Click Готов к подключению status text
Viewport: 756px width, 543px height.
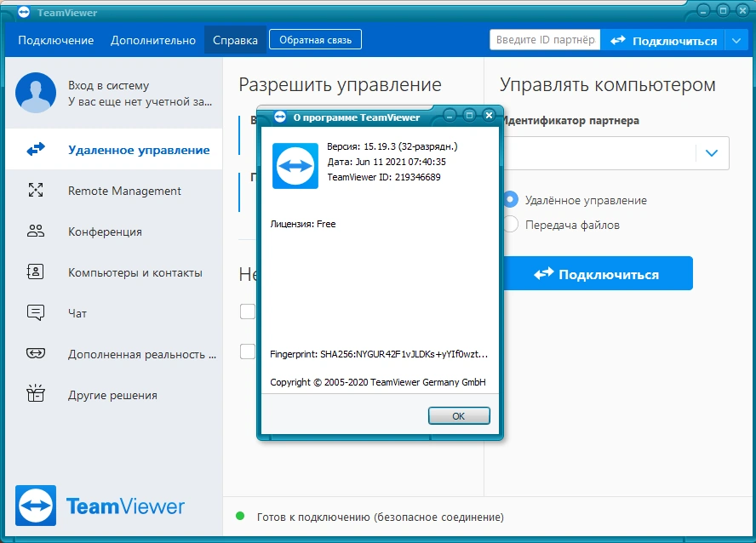pos(380,517)
